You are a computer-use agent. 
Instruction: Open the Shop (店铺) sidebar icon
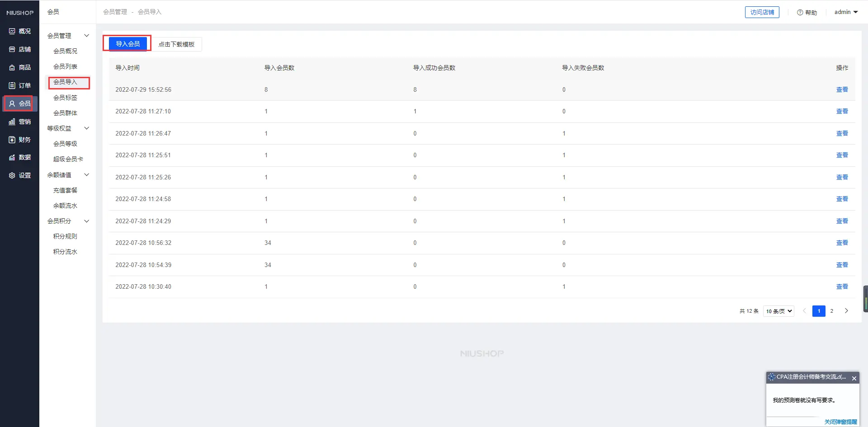click(x=12, y=49)
